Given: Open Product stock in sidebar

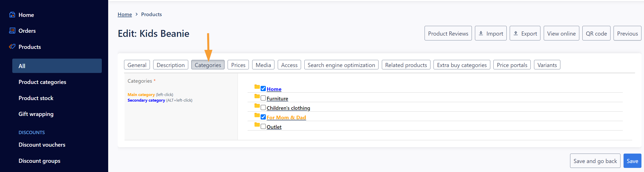Looking at the screenshot, I should tap(36, 98).
